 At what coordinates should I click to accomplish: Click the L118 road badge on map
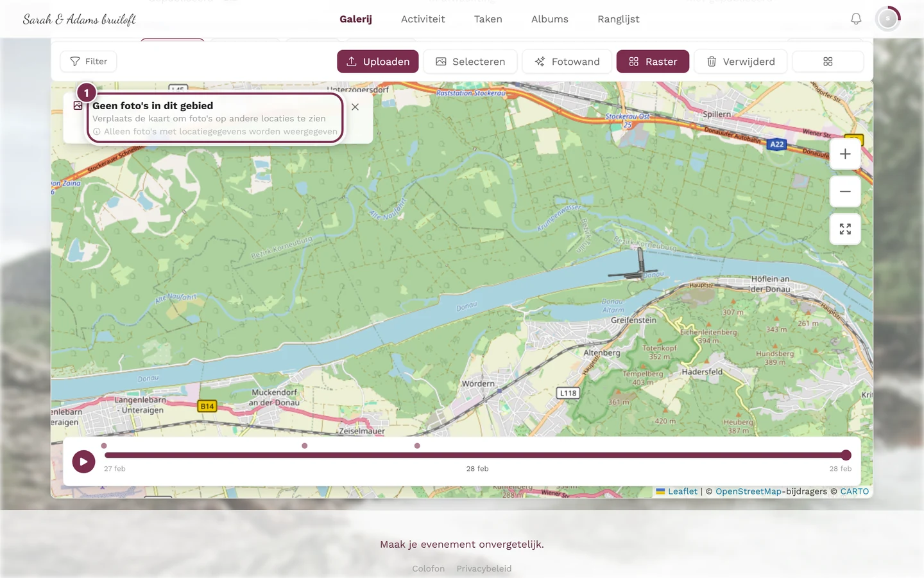[x=568, y=393]
